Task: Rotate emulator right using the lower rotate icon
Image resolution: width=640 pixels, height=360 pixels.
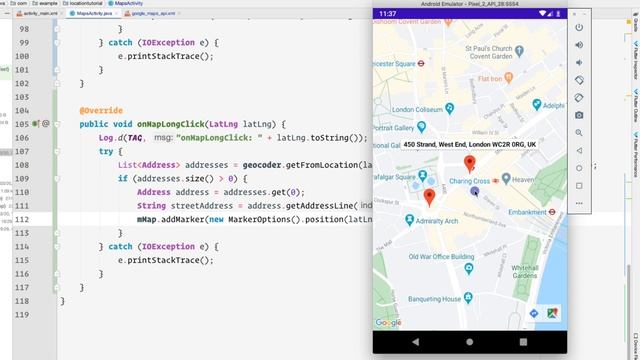Action: coord(579,98)
